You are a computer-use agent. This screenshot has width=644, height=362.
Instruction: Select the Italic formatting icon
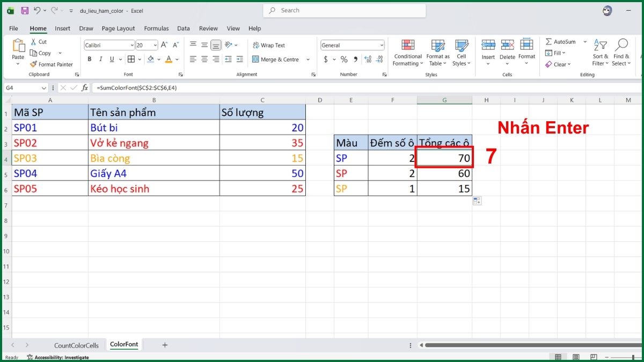tap(101, 59)
